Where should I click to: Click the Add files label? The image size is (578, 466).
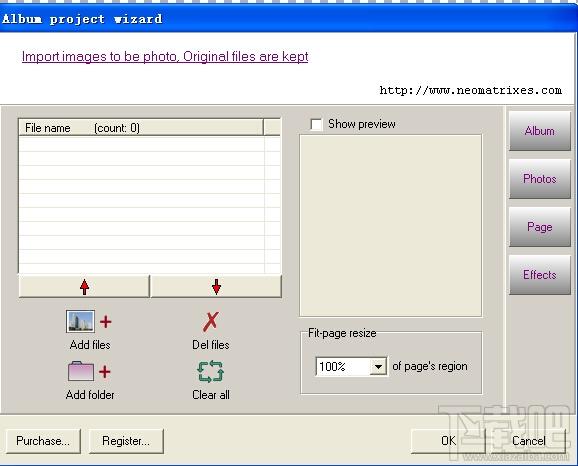coord(90,345)
